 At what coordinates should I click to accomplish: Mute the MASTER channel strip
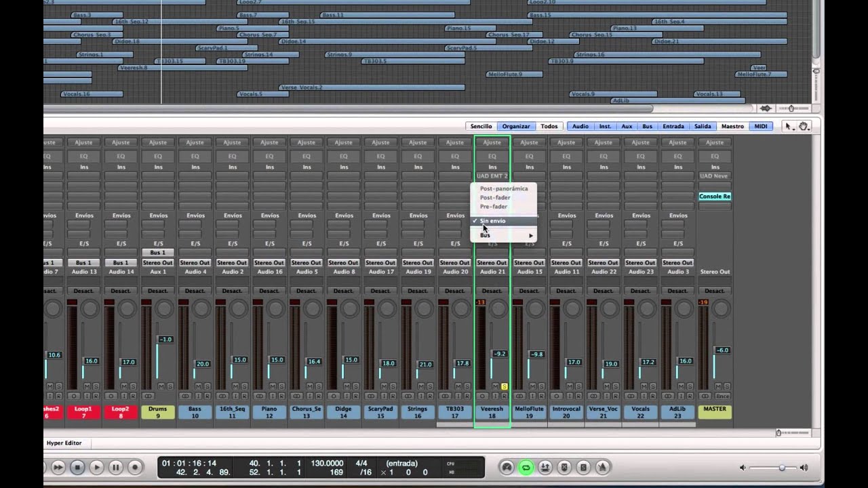(717, 386)
